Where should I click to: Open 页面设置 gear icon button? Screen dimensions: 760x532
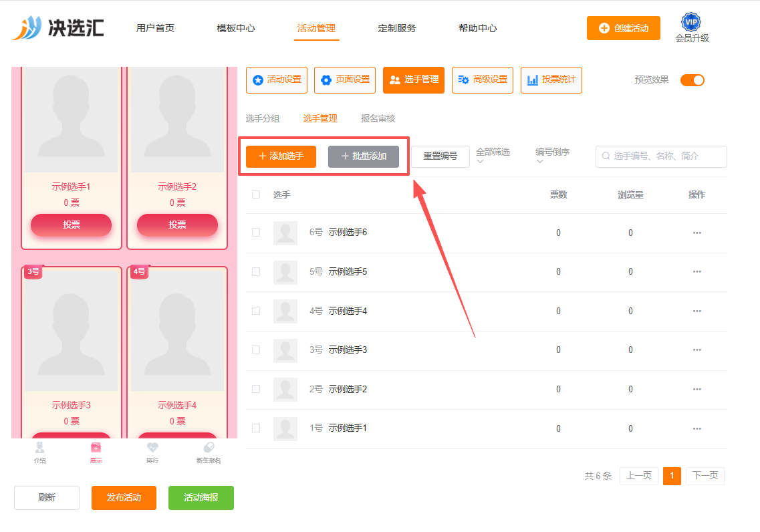(x=345, y=80)
